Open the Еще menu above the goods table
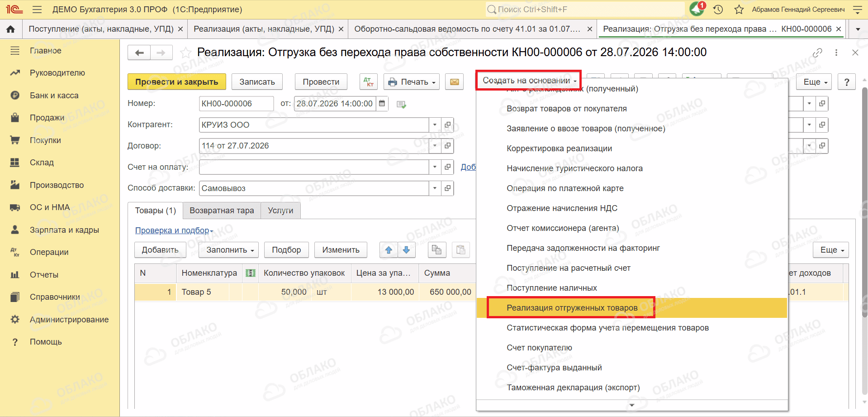The width and height of the screenshot is (868, 417). pyautogui.click(x=831, y=250)
